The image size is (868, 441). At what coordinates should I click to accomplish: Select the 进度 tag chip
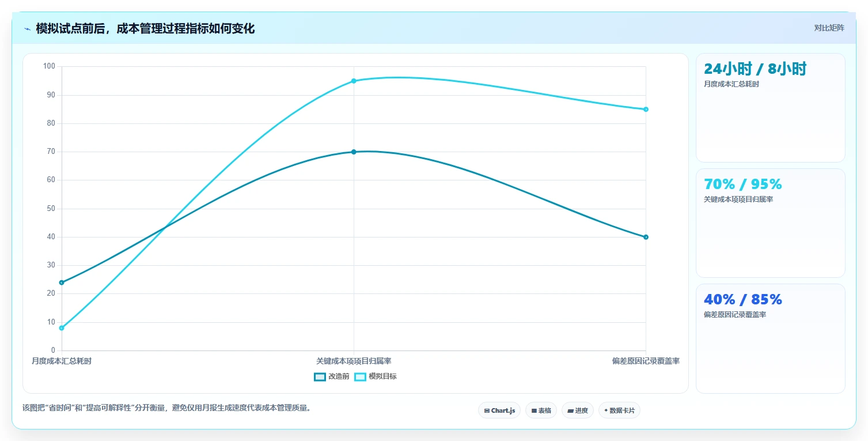pyautogui.click(x=578, y=410)
